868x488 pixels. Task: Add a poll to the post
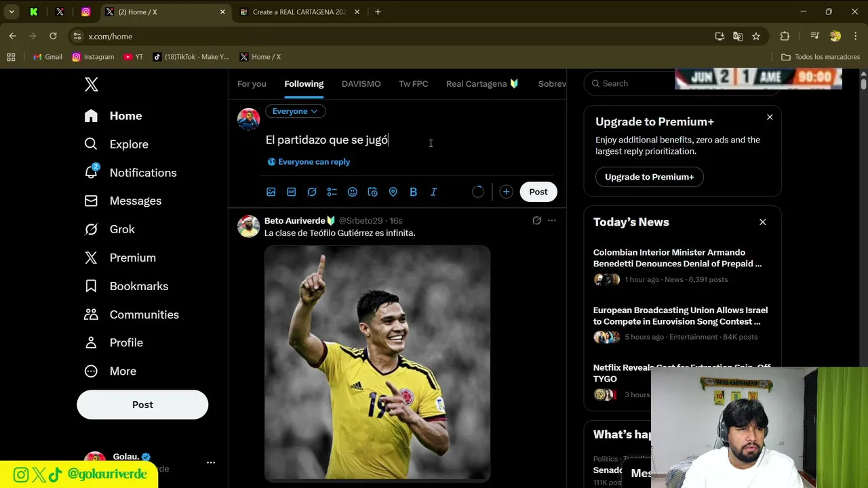click(x=332, y=192)
